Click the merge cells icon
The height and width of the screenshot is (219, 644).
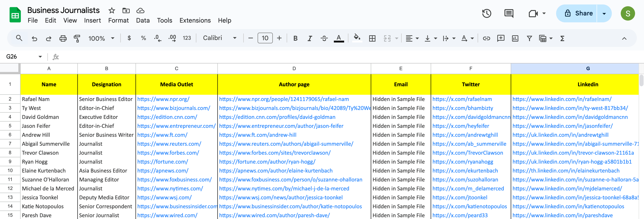coord(387,38)
